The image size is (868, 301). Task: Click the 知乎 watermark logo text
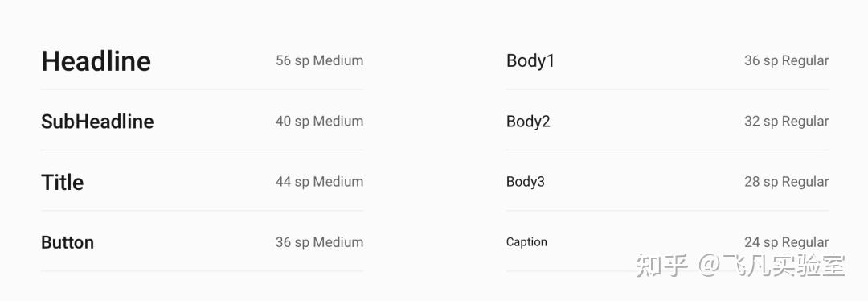662,266
